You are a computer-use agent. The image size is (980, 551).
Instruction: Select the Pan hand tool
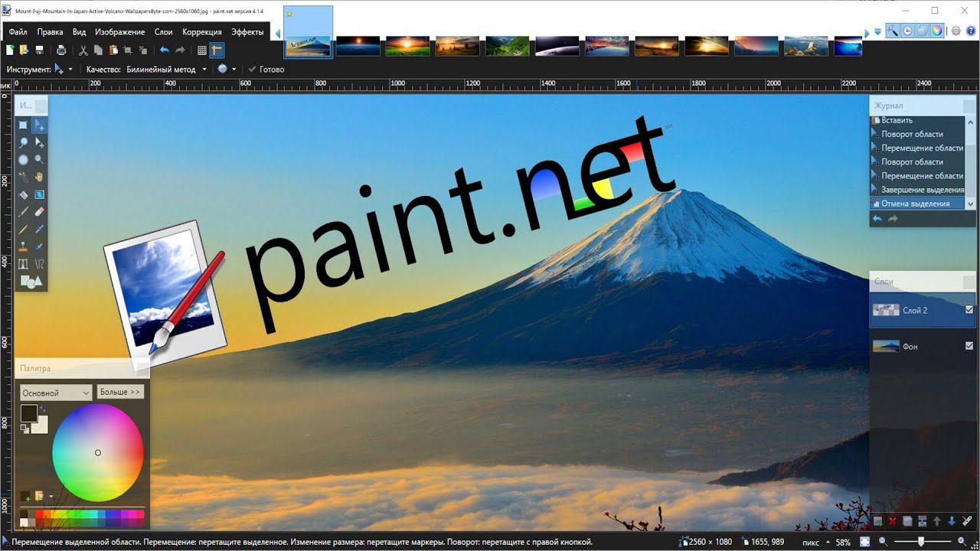point(39,178)
